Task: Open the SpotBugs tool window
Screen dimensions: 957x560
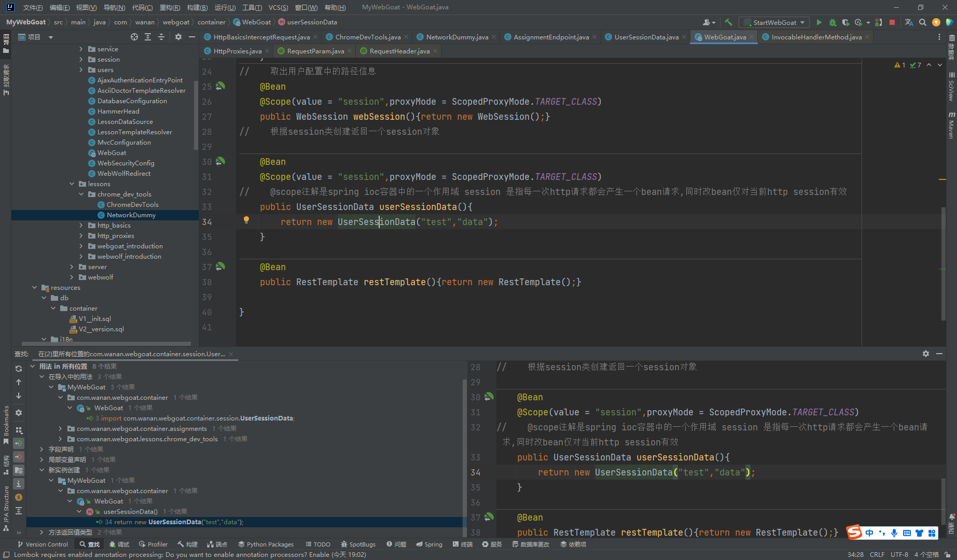Action: tap(358, 544)
